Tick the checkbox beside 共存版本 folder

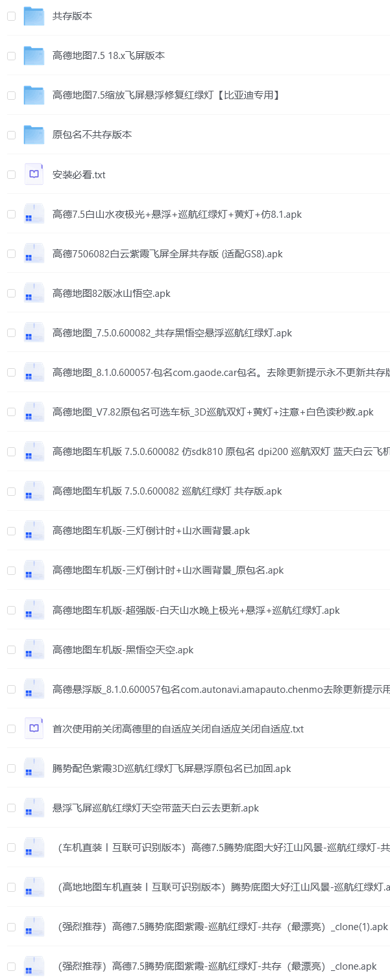pyautogui.click(x=11, y=16)
